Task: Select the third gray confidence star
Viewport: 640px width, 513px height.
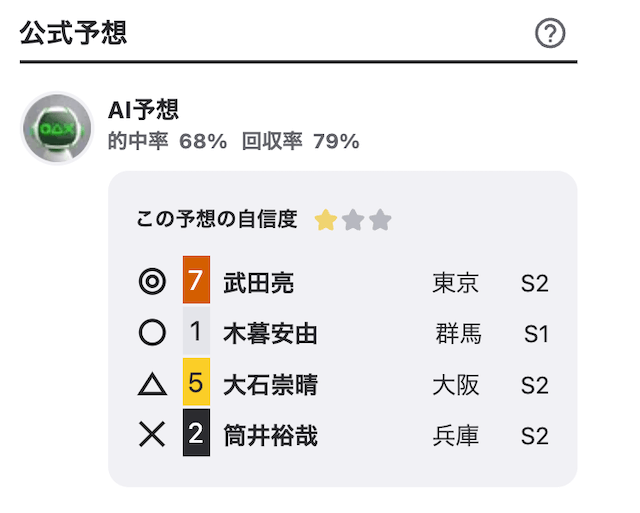Action: [x=380, y=220]
